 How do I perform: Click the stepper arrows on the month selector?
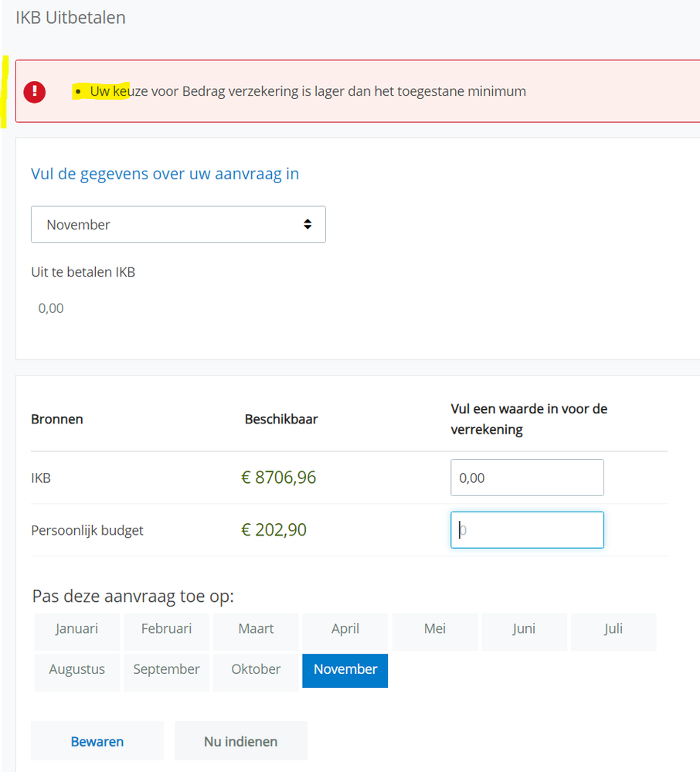click(308, 223)
